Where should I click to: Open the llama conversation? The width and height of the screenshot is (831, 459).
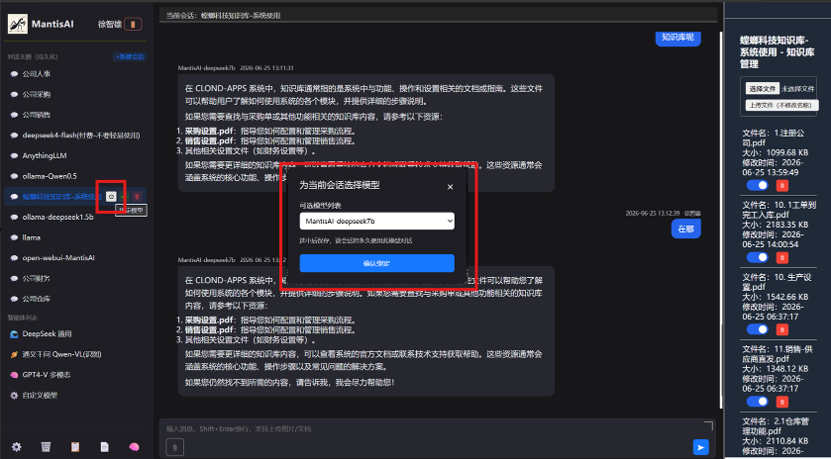(x=76, y=237)
